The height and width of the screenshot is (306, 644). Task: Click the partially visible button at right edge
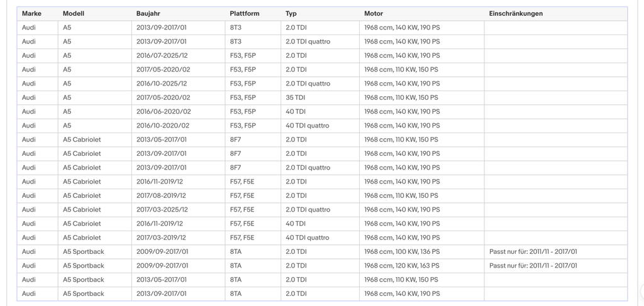tap(642, 292)
